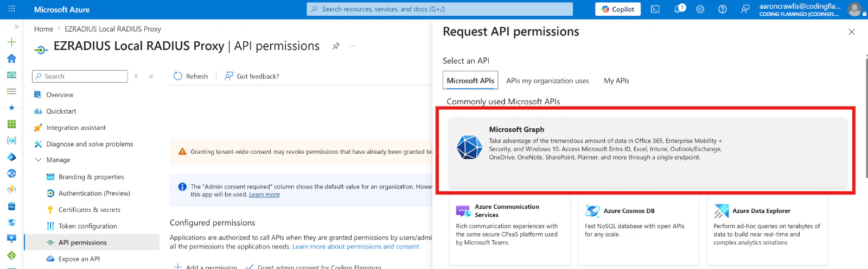868x269 pixels.
Task: Choose Azure Communication Services card
Action: [x=509, y=230]
